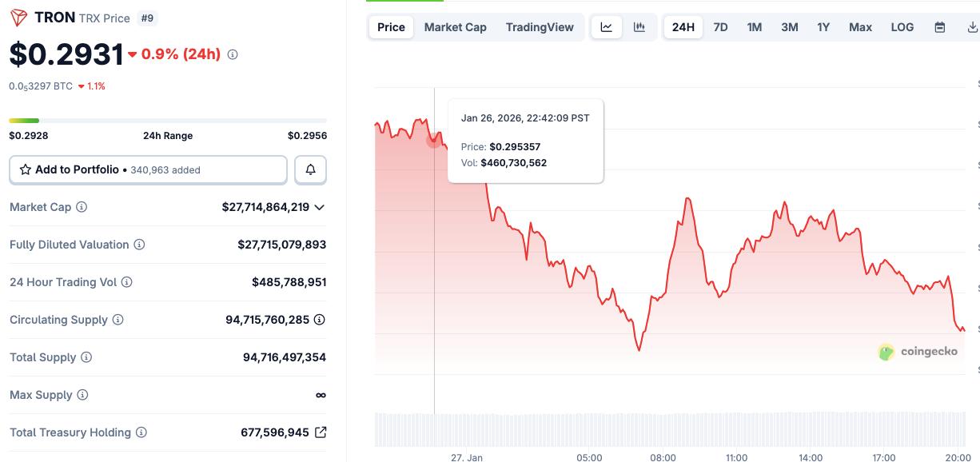Click the TRON logo icon
The height and width of the screenshot is (462, 980).
point(18,17)
